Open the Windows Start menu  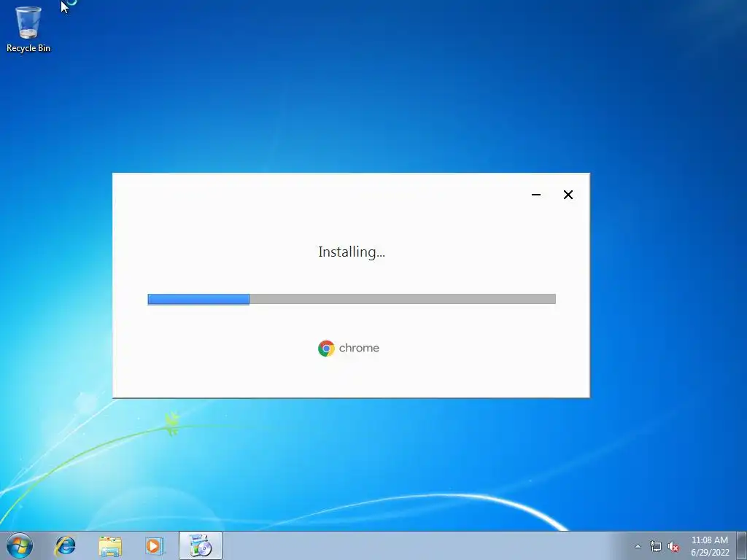[20, 545]
